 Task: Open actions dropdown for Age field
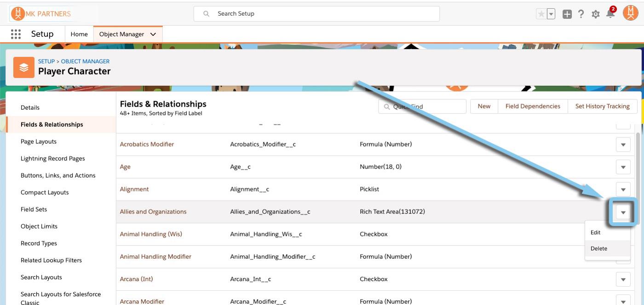click(x=623, y=167)
